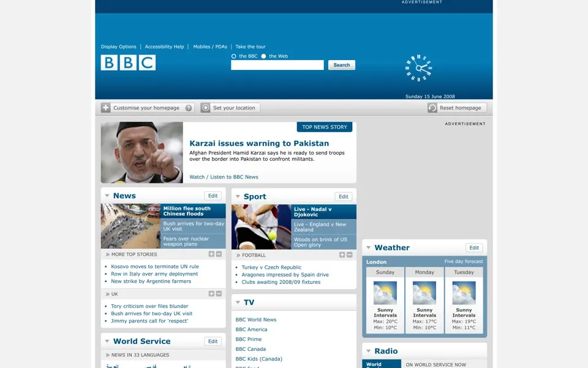The height and width of the screenshot is (368, 588).
Task: Open BBC America TV link
Action: (x=251, y=329)
